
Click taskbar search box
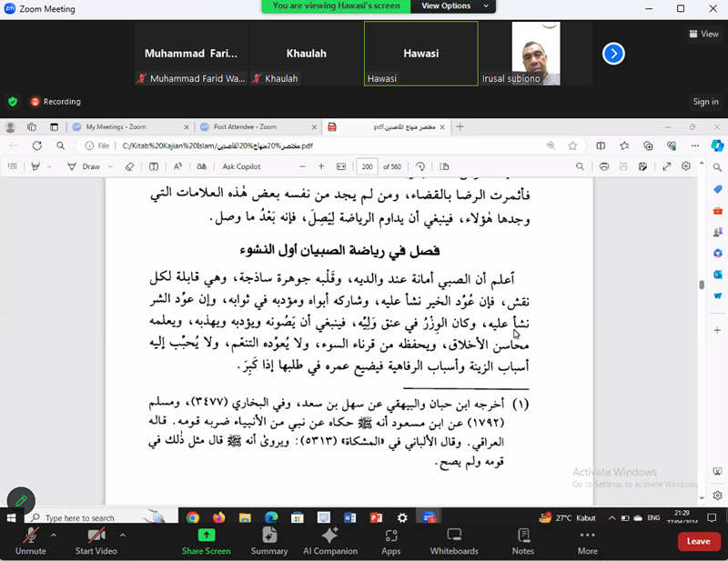[102, 517]
